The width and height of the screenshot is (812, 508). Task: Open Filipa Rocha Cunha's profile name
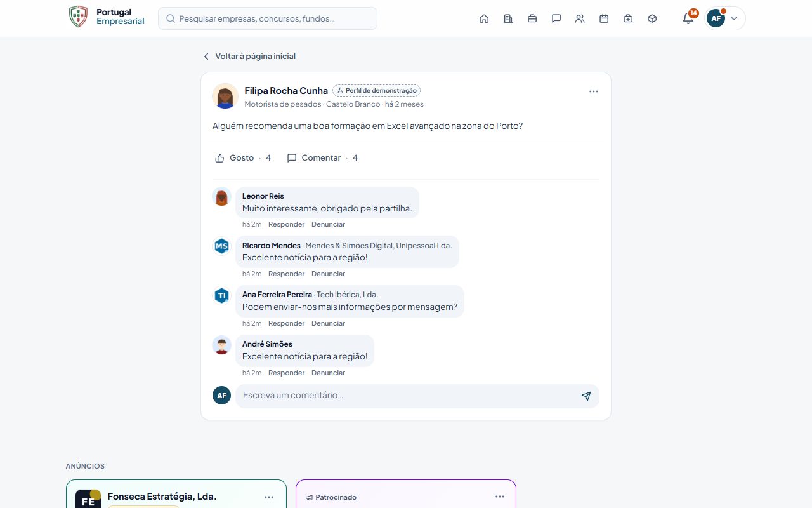[x=286, y=91]
